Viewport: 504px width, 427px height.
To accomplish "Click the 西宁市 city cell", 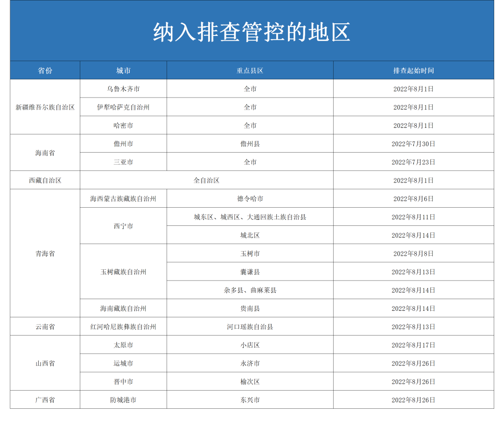I will point(123,226).
